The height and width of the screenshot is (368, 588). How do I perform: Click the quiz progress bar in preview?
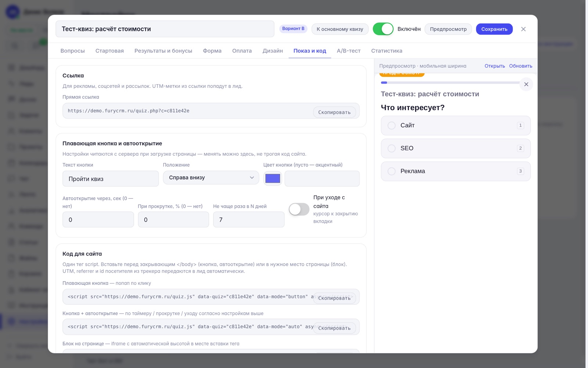(x=451, y=83)
